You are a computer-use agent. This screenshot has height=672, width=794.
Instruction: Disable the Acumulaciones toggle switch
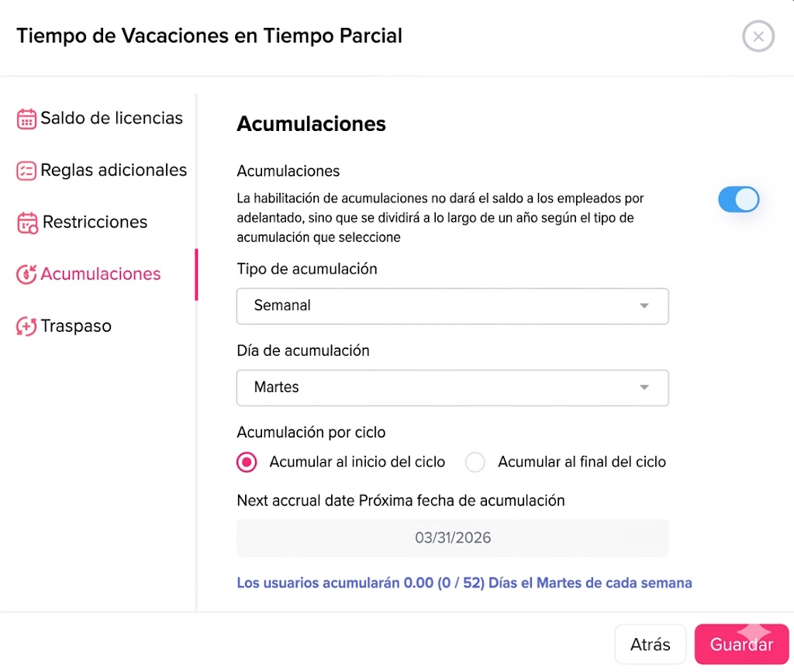pyautogui.click(x=738, y=199)
